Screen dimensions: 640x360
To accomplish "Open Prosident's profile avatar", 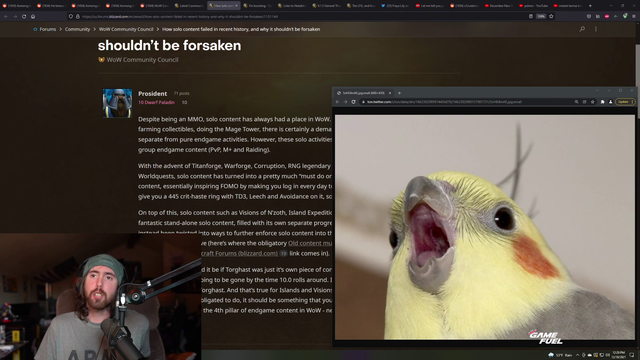I will 117,103.
